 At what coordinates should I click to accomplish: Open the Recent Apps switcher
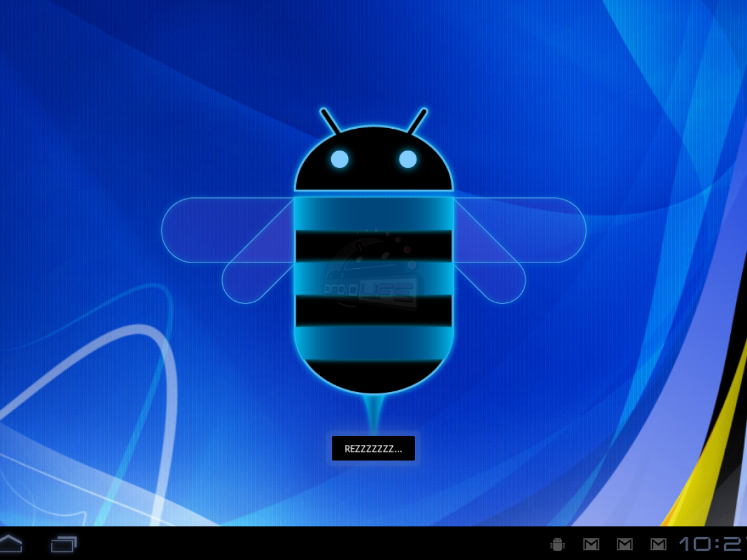coord(63,544)
